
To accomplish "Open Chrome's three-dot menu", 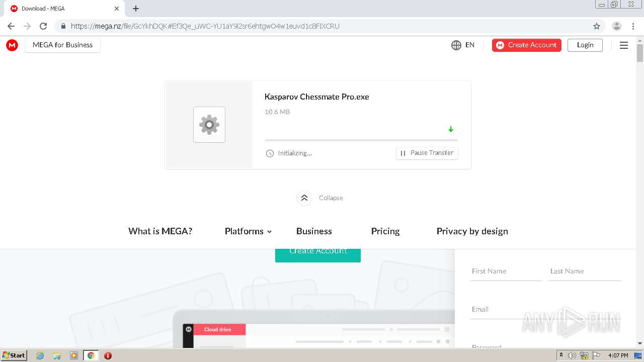I will 633,26.
